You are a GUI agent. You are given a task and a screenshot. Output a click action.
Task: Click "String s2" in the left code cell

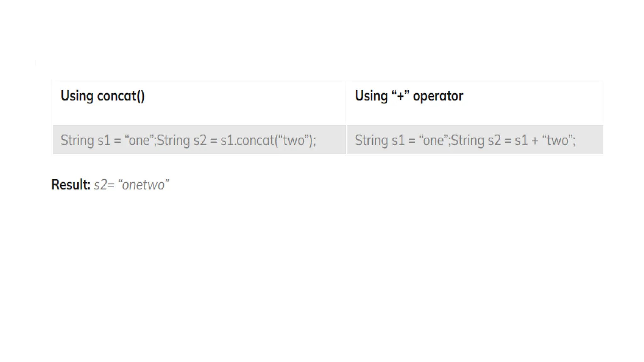pos(182,140)
